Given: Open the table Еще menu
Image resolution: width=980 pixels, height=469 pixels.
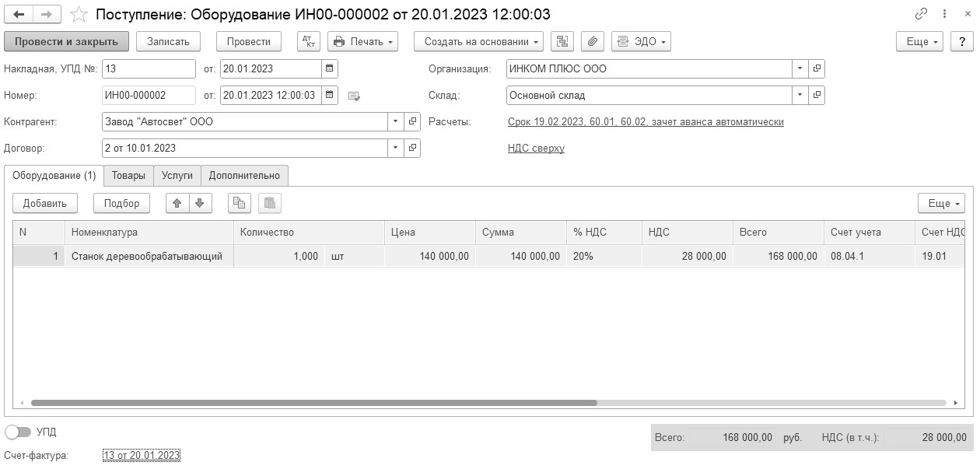Looking at the screenshot, I should coord(941,203).
